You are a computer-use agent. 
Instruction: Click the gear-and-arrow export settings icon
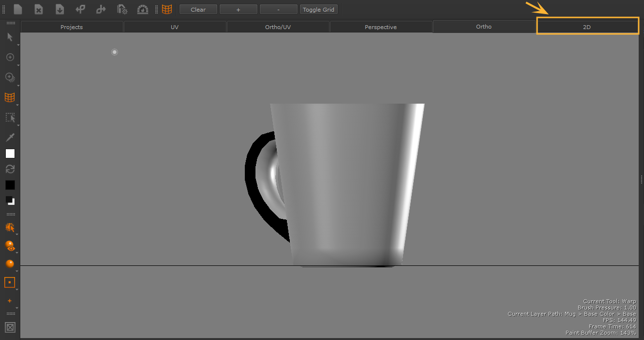122,9
